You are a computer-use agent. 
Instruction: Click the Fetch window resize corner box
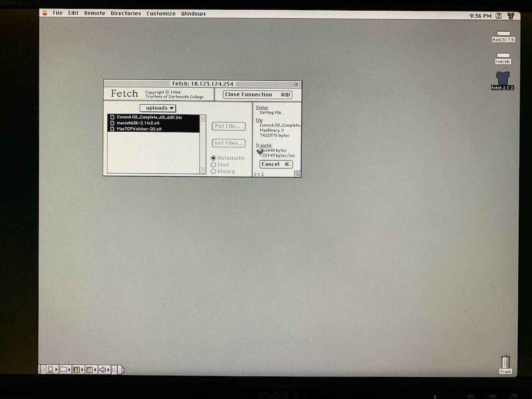297,174
